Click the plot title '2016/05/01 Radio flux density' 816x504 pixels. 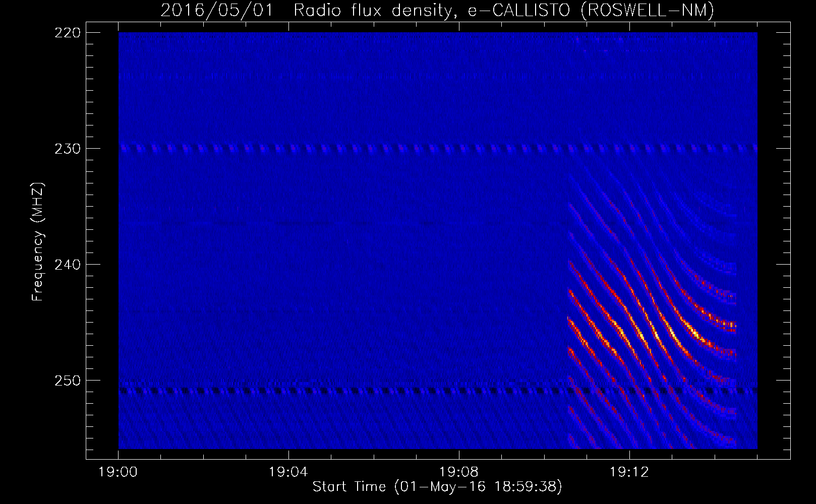click(437, 10)
